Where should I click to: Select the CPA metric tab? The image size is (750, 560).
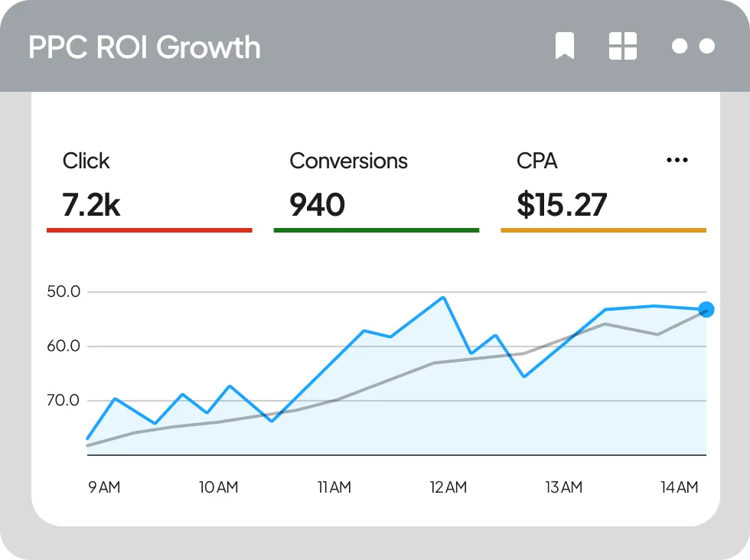[537, 161]
